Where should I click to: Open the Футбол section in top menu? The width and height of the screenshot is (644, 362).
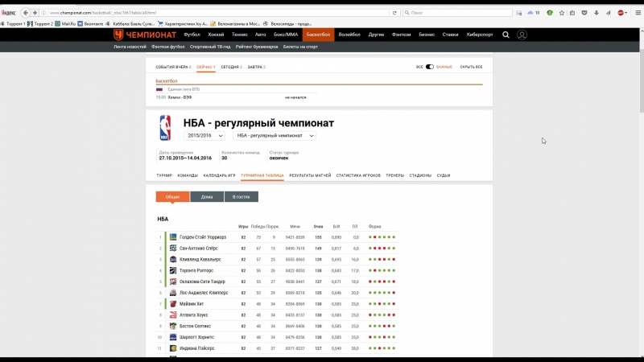coord(192,35)
